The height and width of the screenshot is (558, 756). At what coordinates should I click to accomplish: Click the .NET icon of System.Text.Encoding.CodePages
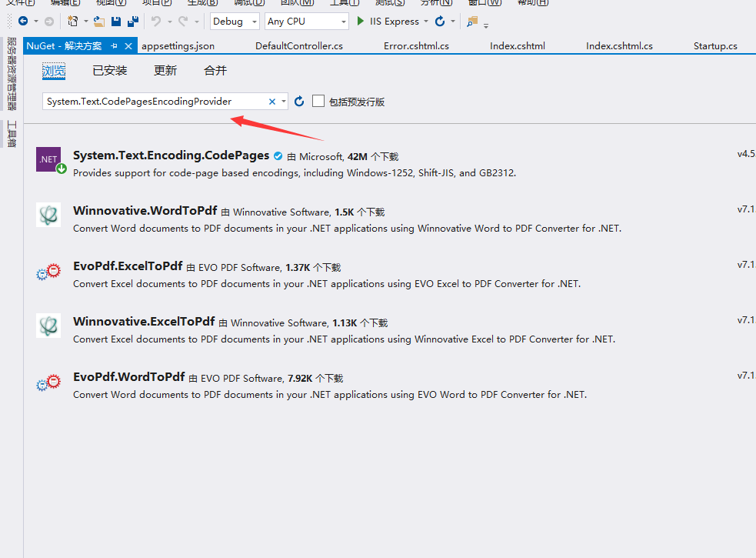[48, 159]
